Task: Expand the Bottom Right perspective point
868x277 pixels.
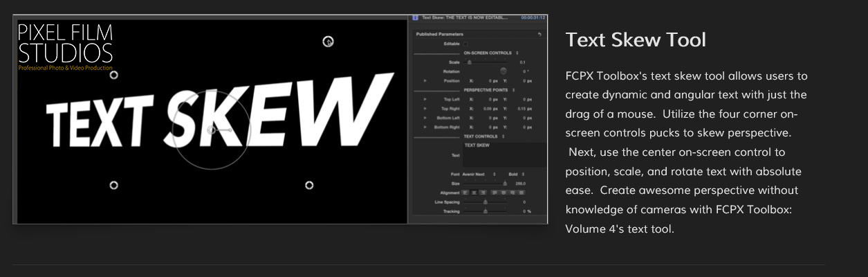Action: click(425, 127)
